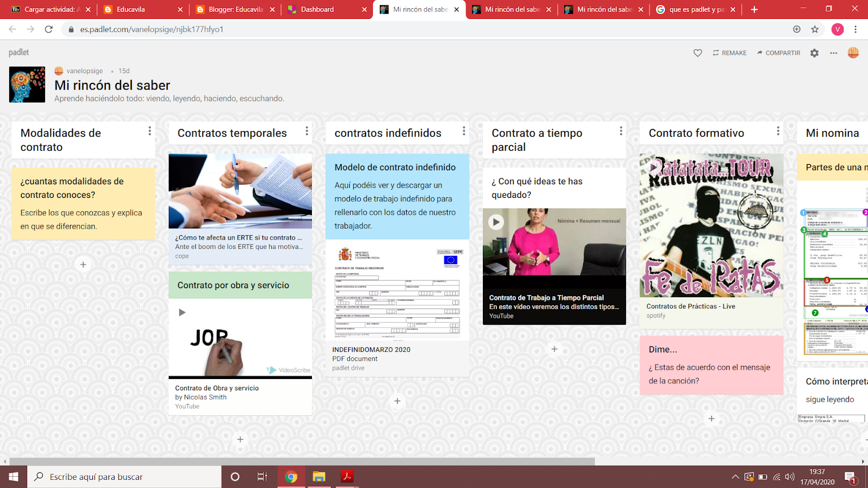Image resolution: width=868 pixels, height=488 pixels.
Task: Add a new post to Modalidades de contrato column
Action: [82, 265]
